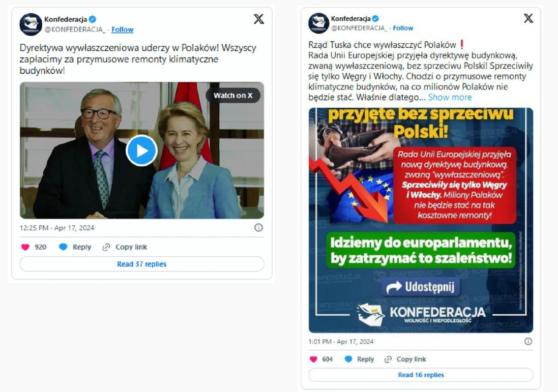Follow Konfederacja from the right tweet

[403, 28]
